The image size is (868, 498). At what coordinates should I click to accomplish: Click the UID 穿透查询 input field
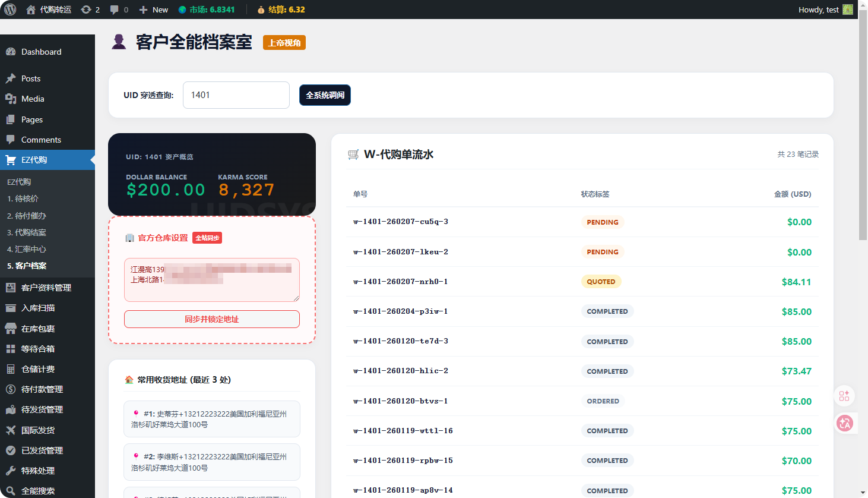pos(236,95)
